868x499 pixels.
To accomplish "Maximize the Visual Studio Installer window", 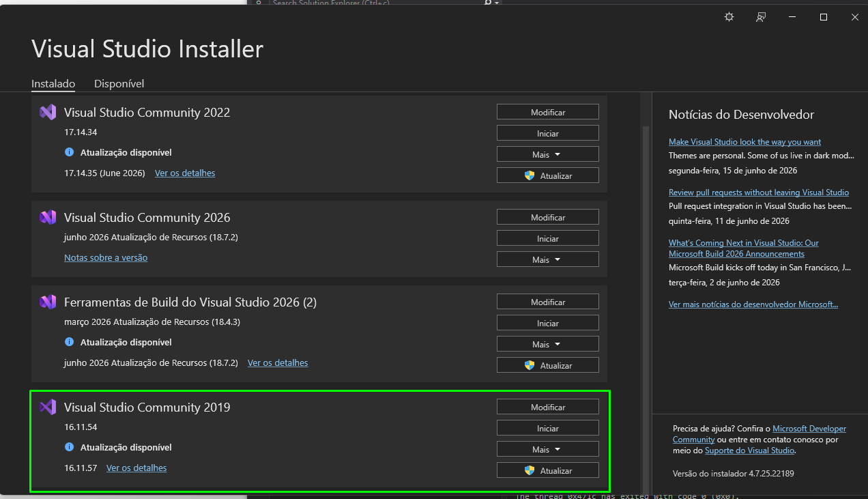I will coord(824,17).
